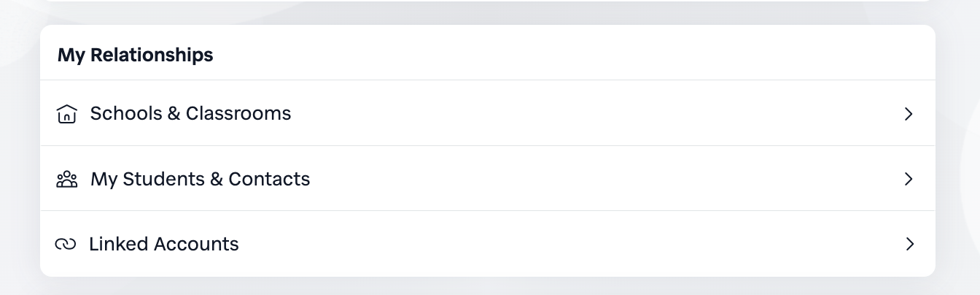Click the people group icon for My Students

66,179
